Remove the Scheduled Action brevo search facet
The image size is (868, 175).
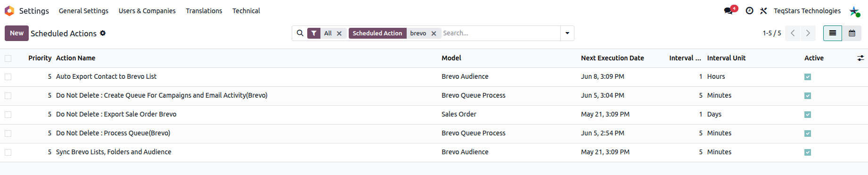(x=434, y=33)
